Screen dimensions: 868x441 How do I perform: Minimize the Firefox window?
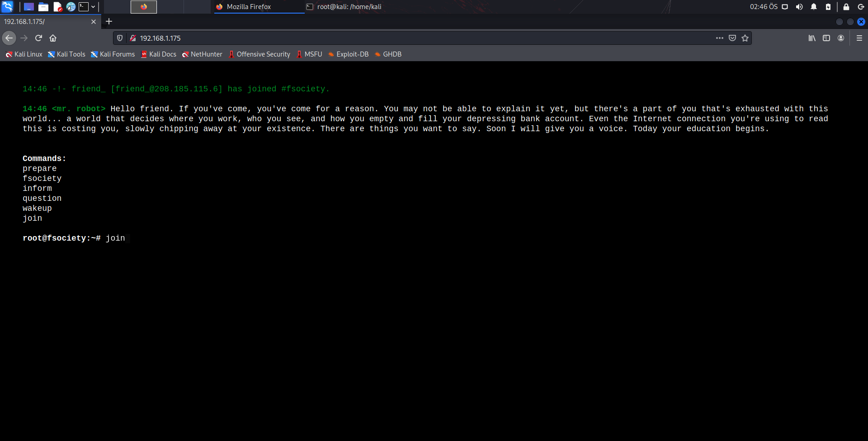coord(840,22)
